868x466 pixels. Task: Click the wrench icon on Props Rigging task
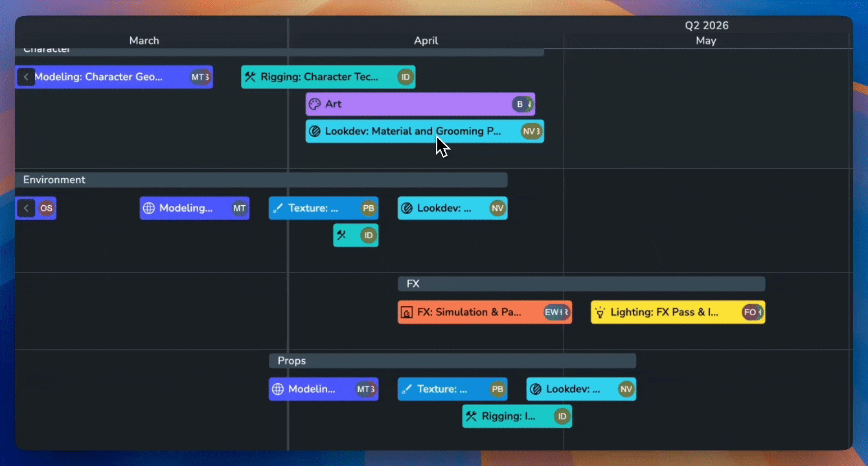point(472,416)
